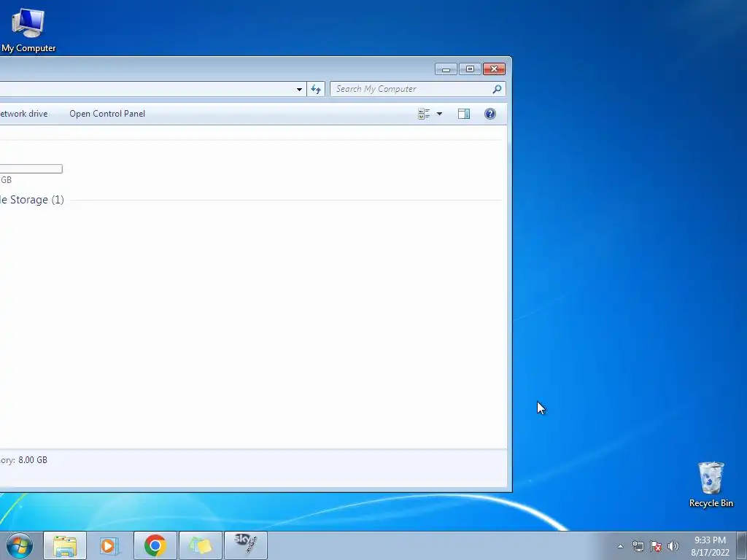Click the search magnifier icon
This screenshot has width=747, height=560.
tap(497, 89)
